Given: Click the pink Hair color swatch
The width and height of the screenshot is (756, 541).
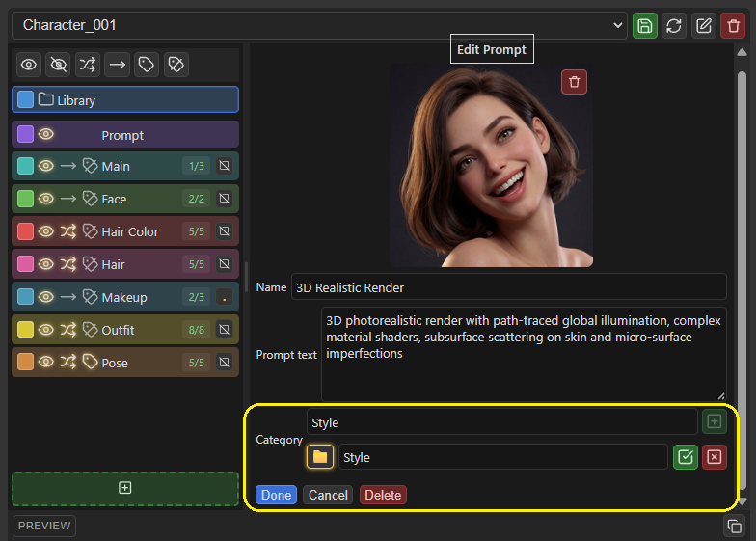Looking at the screenshot, I should pos(25,264).
